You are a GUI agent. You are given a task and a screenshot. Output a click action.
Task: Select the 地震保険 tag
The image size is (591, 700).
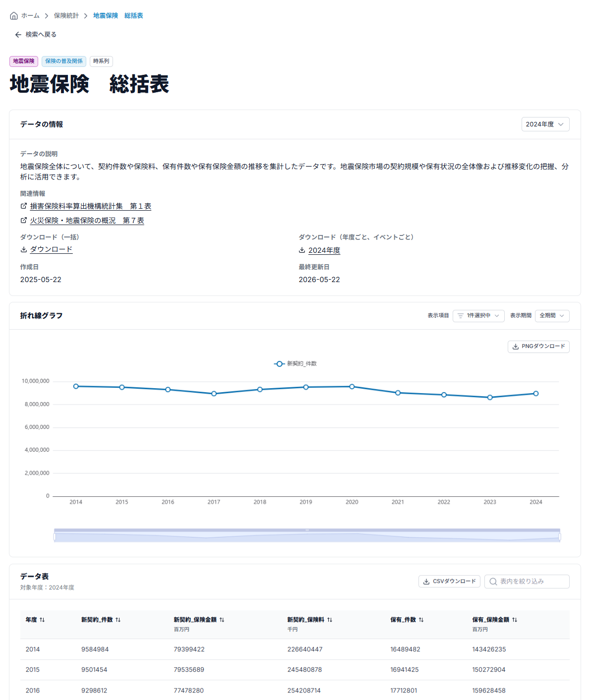(x=24, y=61)
